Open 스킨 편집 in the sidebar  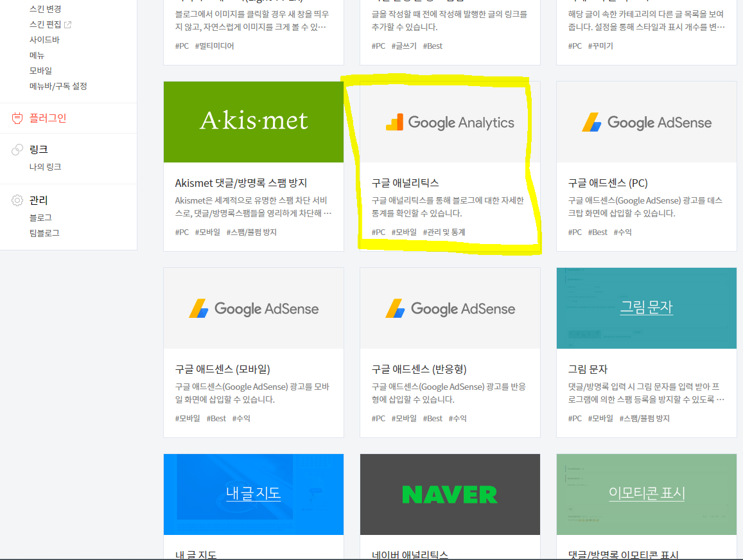tap(45, 24)
